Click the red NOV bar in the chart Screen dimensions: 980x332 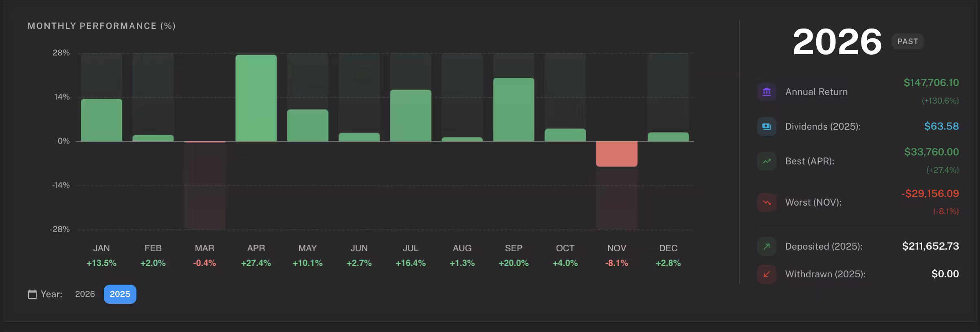pyautogui.click(x=617, y=153)
